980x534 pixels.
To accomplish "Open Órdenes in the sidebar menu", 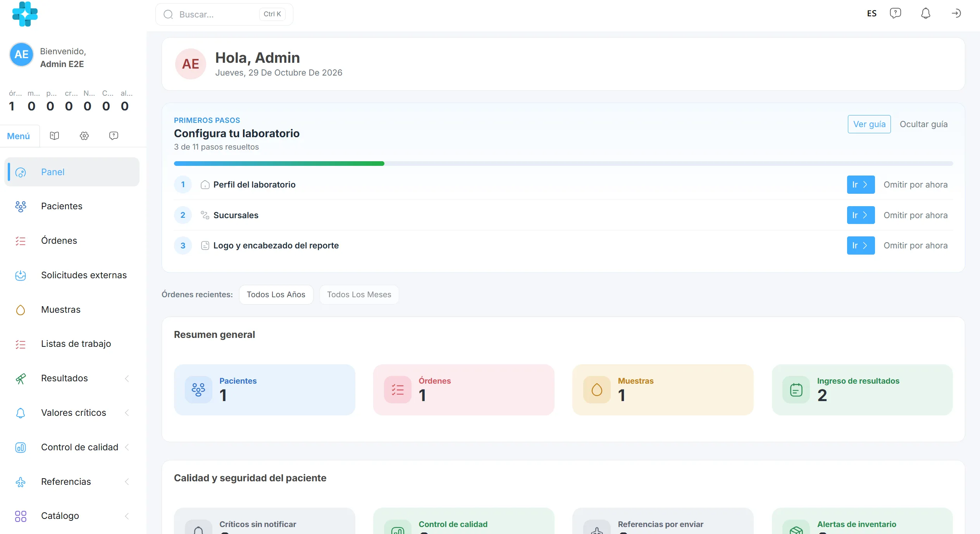I will (72, 241).
